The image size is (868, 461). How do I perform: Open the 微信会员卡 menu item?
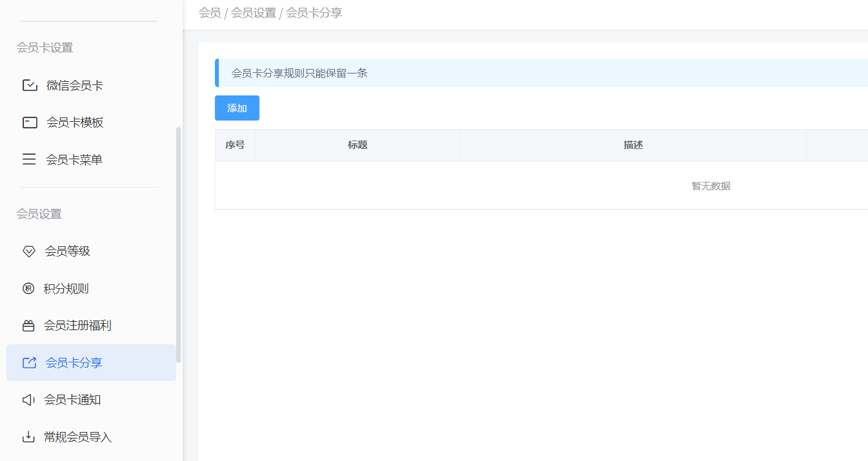(91, 85)
